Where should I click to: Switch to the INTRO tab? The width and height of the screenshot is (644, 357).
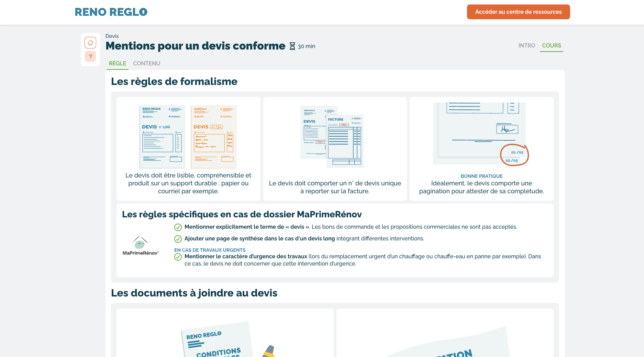527,45
